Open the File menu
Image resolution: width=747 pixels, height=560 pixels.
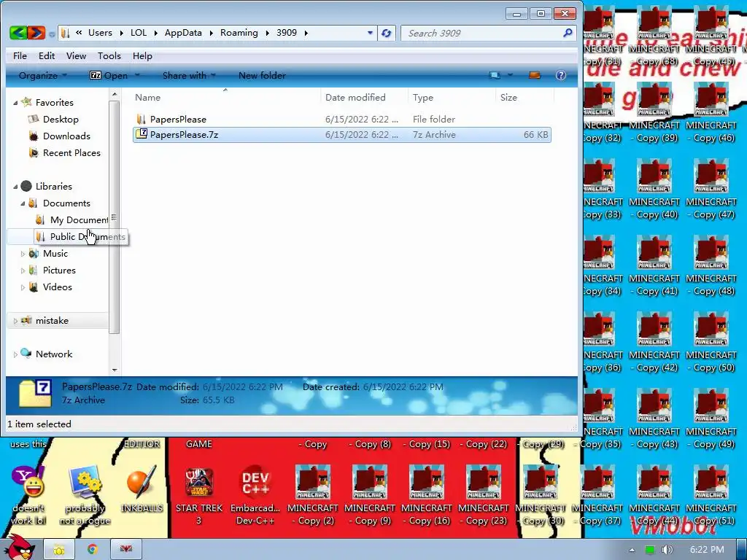tap(20, 55)
